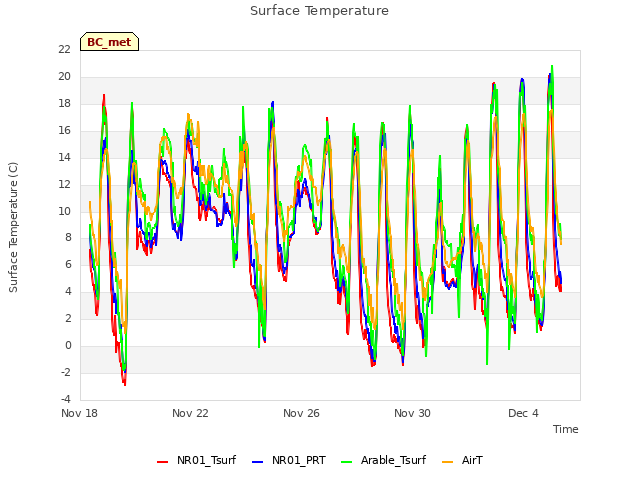Click the -4 y-axis tick label
Image resolution: width=640 pixels, height=480 pixels.
coord(66,399)
